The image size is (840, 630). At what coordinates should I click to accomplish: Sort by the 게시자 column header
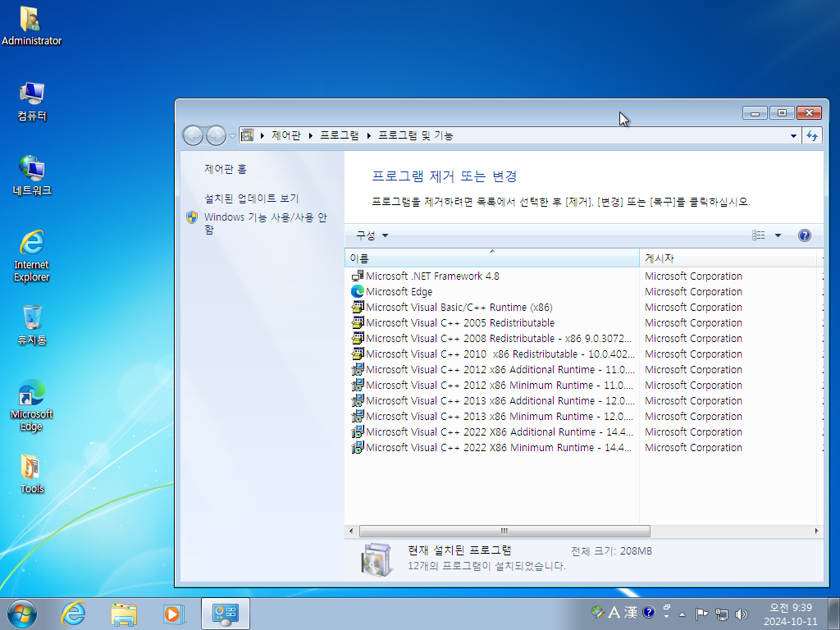(x=729, y=258)
